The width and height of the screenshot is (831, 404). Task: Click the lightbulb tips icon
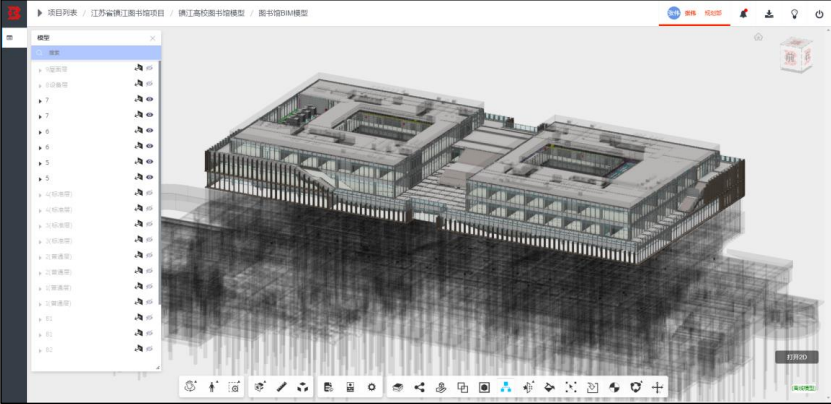pyautogui.click(x=794, y=14)
